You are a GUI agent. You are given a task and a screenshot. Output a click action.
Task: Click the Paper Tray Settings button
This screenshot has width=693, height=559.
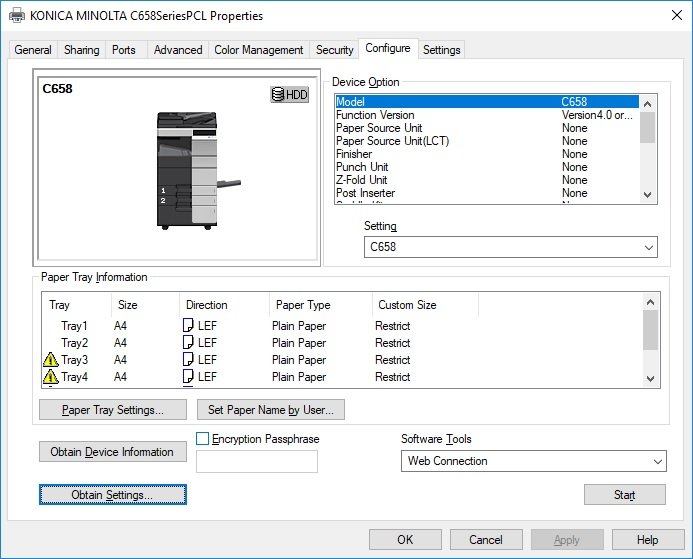coord(113,410)
